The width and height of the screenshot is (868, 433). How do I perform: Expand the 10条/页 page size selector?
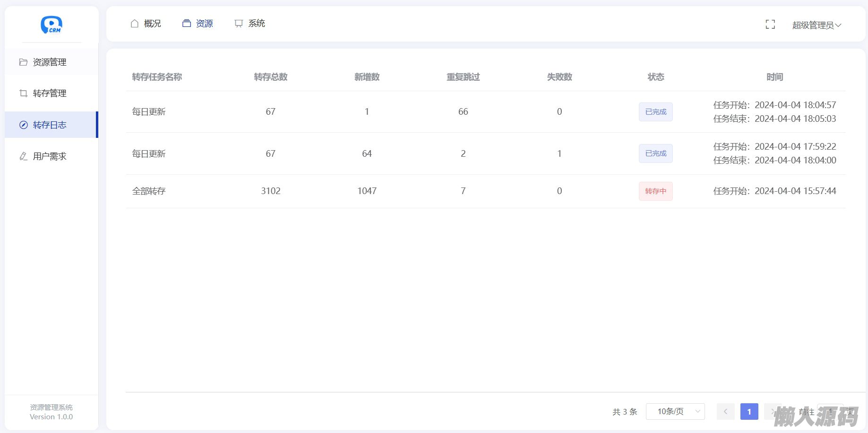pyautogui.click(x=675, y=412)
